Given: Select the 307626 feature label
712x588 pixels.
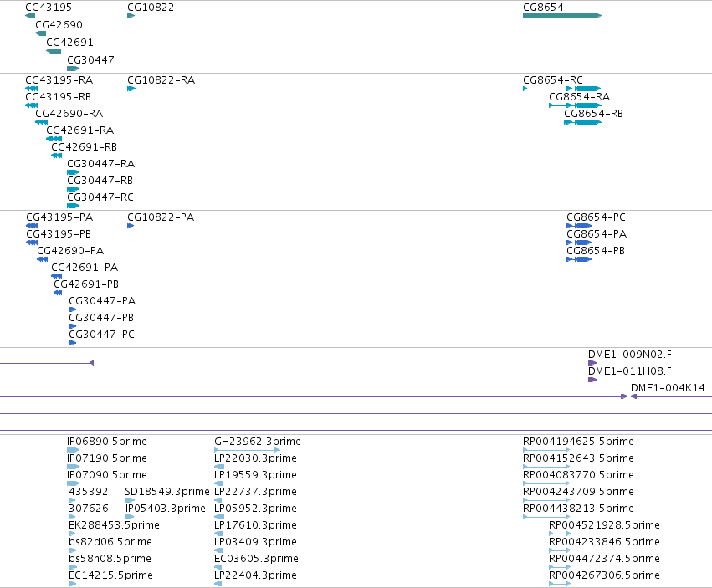Looking at the screenshot, I should click(89, 509).
